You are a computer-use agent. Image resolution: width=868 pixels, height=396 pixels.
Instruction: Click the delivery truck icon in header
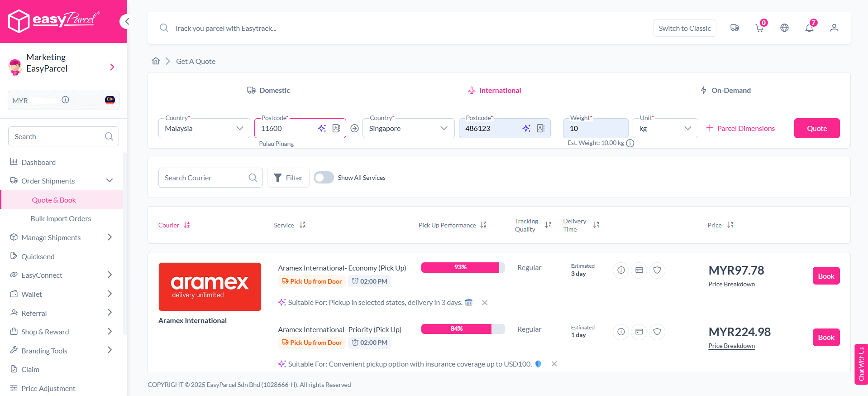pyautogui.click(x=734, y=28)
